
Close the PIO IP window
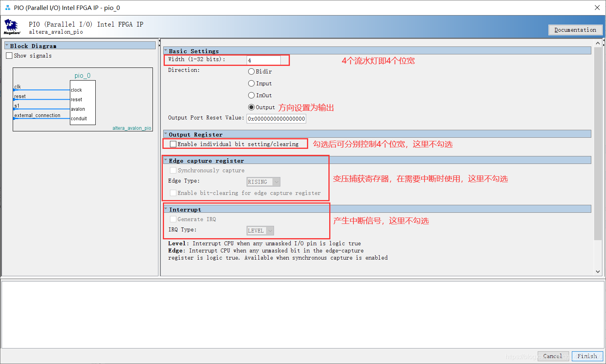pyautogui.click(x=597, y=8)
